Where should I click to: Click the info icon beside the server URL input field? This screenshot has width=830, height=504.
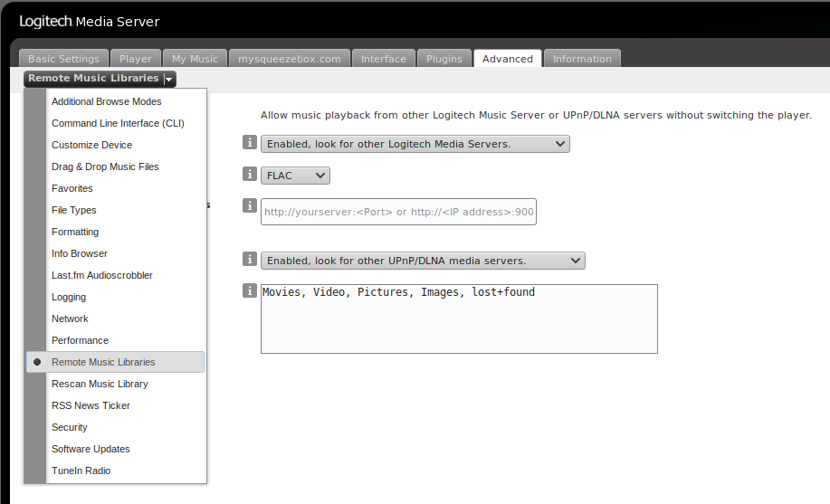249,205
